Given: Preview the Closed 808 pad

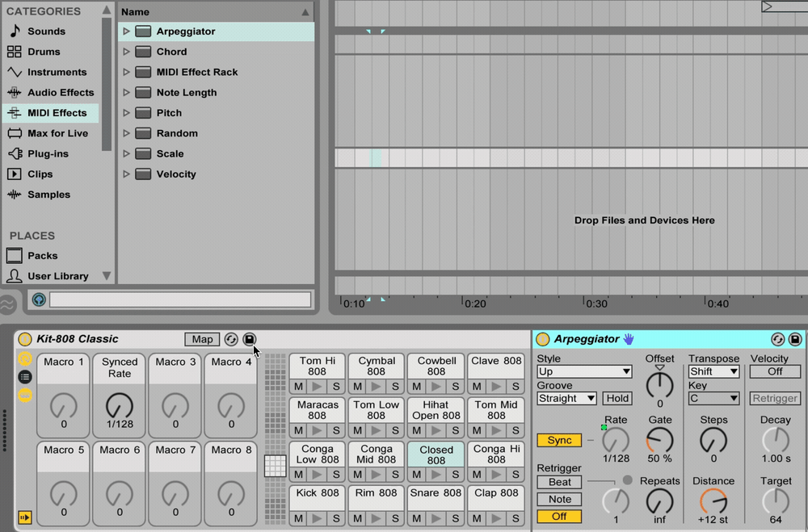Looking at the screenshot, I should point(436,475).
